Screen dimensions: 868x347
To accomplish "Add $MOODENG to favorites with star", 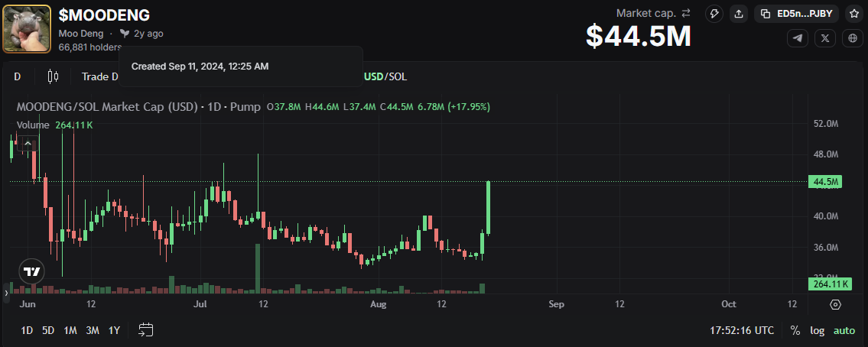I will [853, 14].
